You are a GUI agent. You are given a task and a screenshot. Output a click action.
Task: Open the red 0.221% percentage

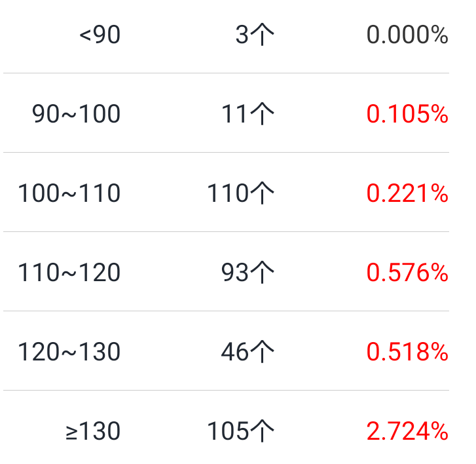(407, 194)
